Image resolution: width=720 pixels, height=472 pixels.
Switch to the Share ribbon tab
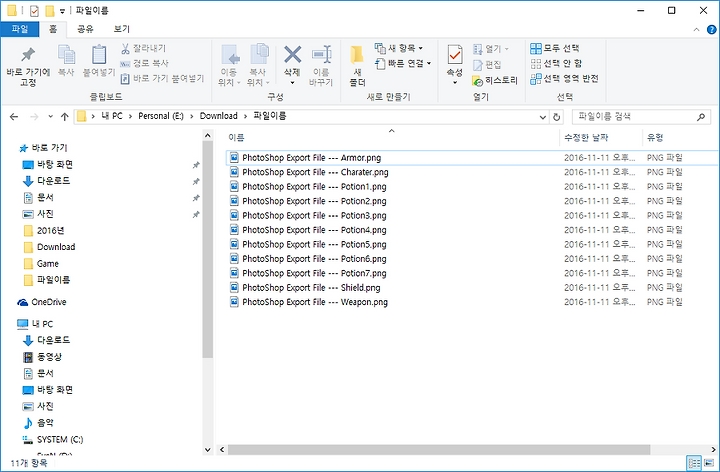tap(85, 29)
